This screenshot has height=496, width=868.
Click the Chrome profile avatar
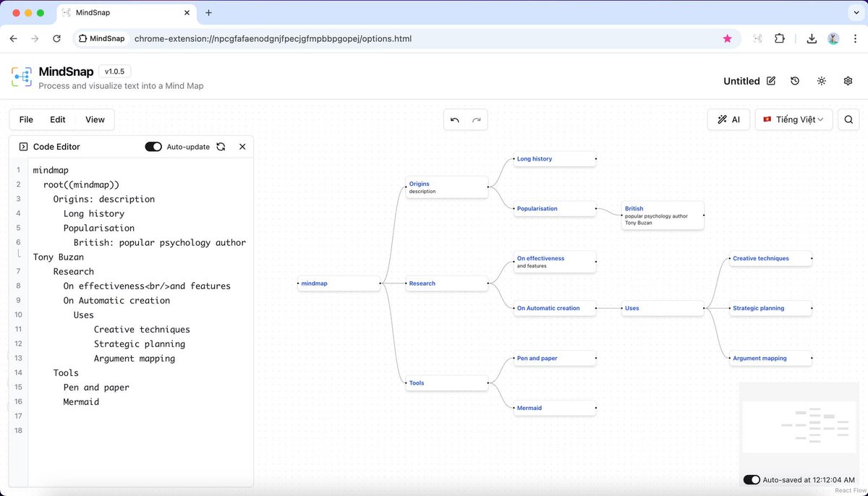[833, 38]
